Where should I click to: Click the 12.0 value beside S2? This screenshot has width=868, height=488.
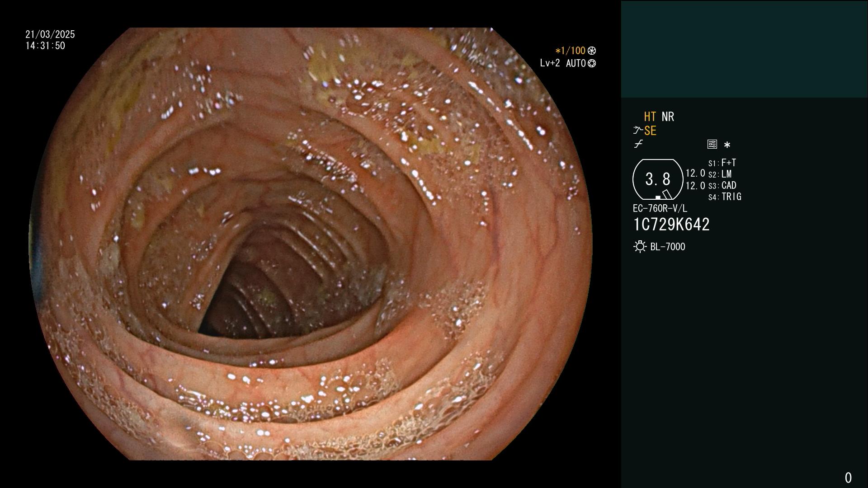[695, 174]
